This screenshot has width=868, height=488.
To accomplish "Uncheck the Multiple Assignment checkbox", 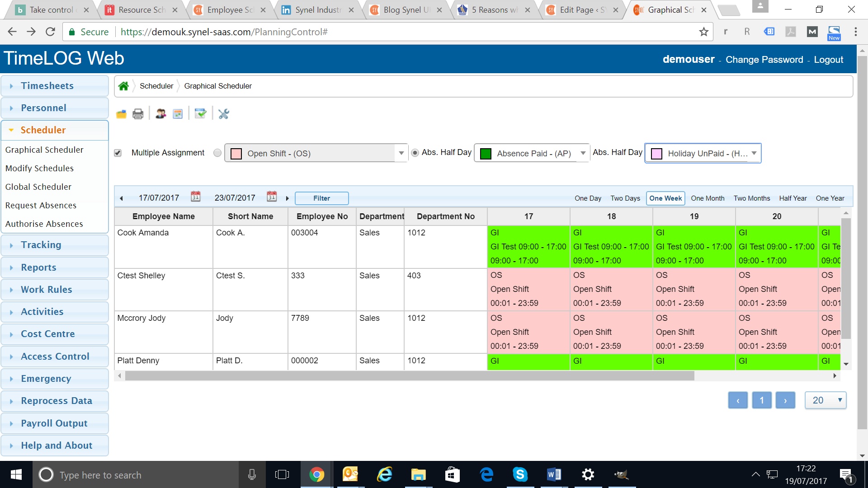I will [x=118, y=153].
